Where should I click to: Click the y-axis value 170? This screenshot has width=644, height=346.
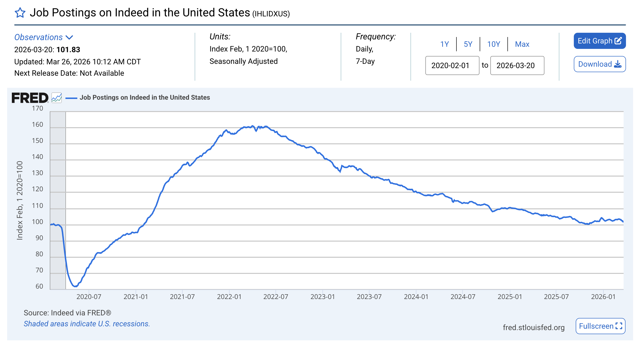point(37,109)
